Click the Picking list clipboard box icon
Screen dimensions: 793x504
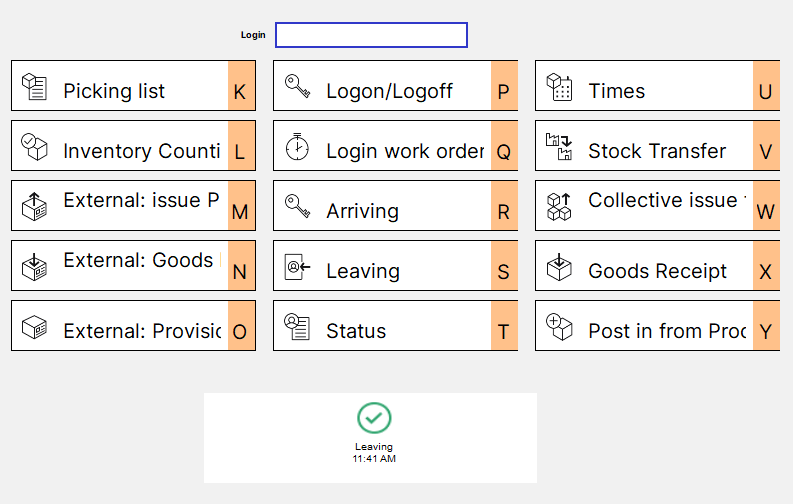35,87
